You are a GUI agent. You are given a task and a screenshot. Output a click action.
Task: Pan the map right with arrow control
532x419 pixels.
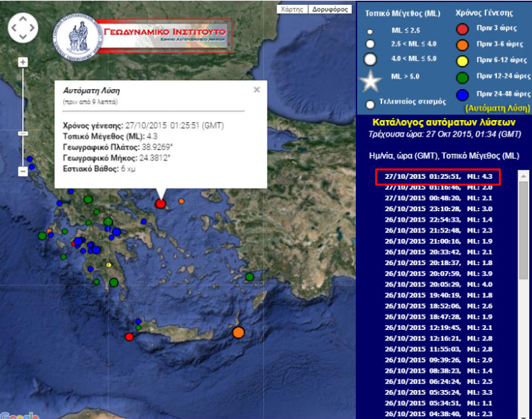[x=32, y=28]
